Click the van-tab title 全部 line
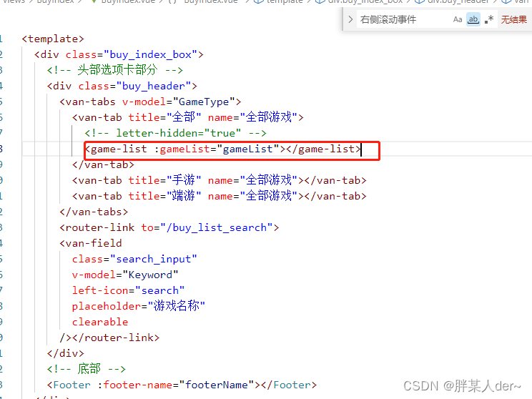The height and width of the screenshot is (399, 532). tap(187, 117)
